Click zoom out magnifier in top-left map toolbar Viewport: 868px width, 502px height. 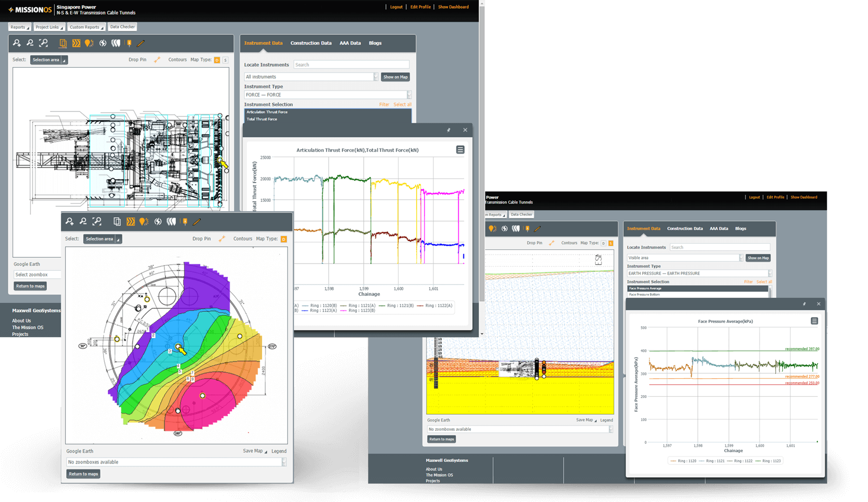coord(30,43)
